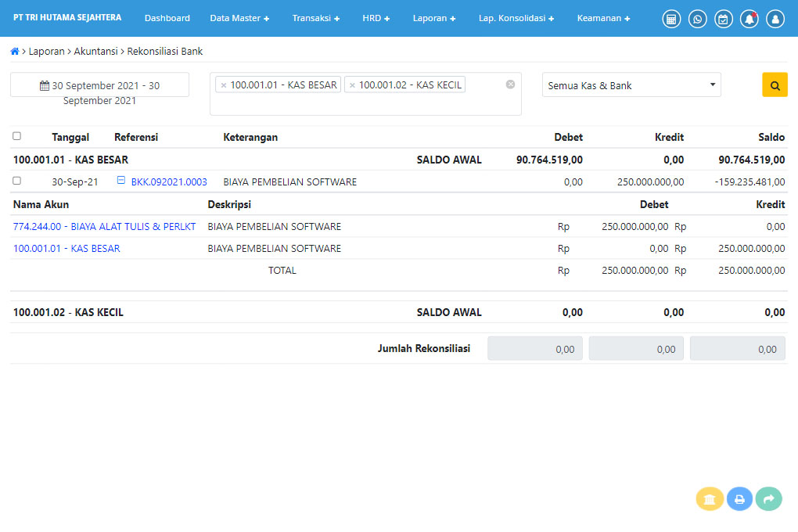Click the Rekonsiliasi Bank breadcrumb text
Screen dimensions: 798x532
pyautogui.click(x=165, y=52)
